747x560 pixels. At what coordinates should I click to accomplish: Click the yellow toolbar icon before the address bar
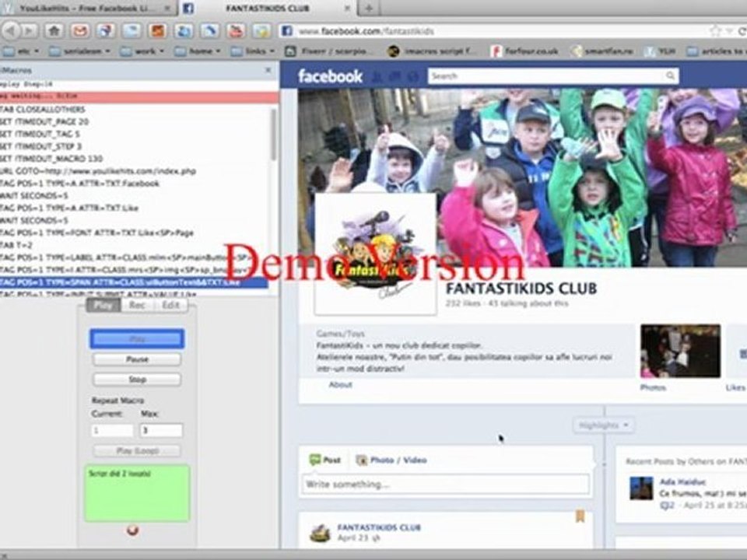click(261, 31)
